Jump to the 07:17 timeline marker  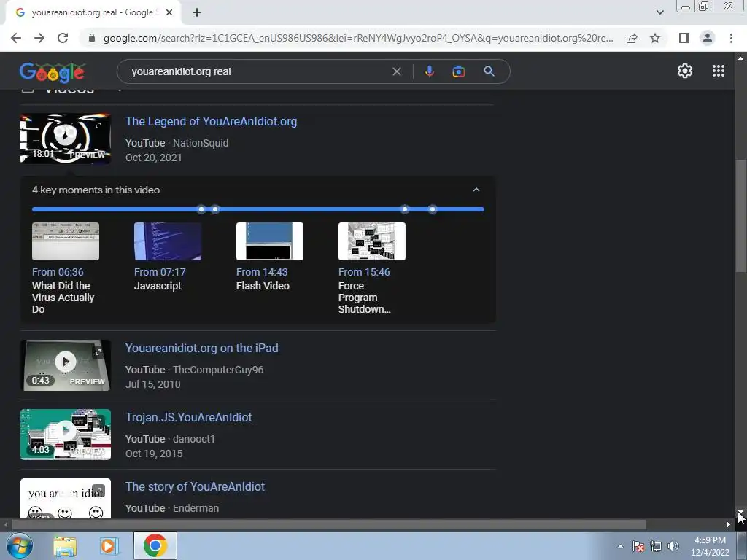click(x=215, y=209)
